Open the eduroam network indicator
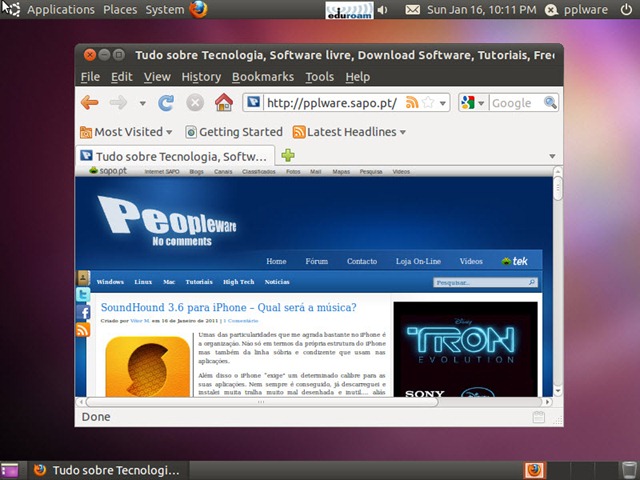 [349, 10]
